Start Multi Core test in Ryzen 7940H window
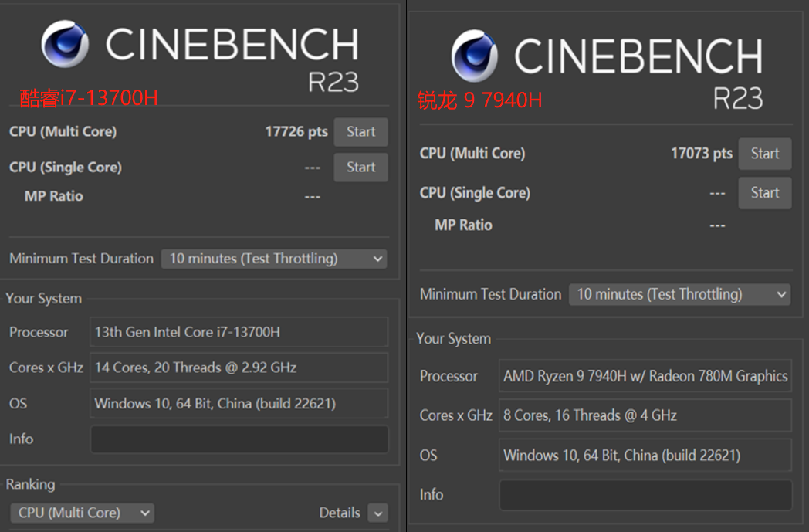The width and height of the screenshot is (809, 532). coord(765,154)
